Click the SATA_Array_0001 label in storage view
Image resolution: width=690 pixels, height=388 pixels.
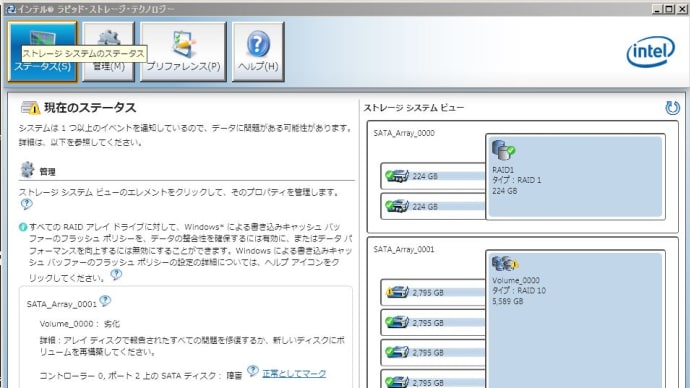pyautogui.click(x=404, y=249)
